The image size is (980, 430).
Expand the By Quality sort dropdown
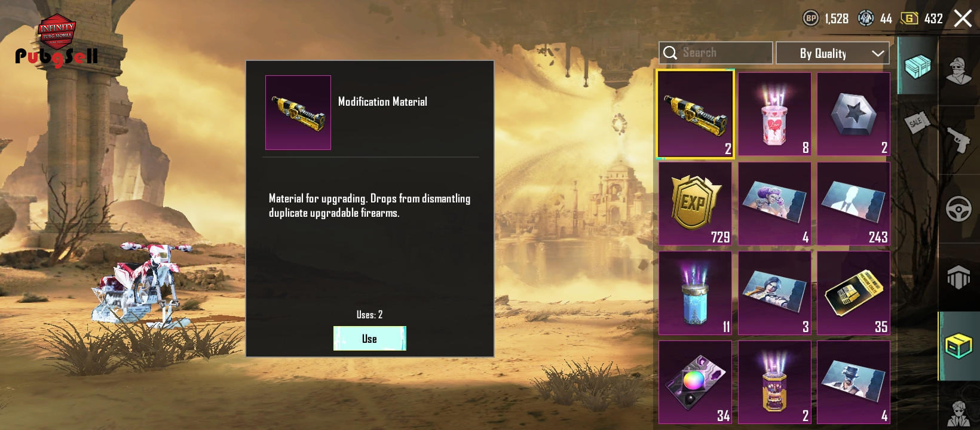[x=832, y=53]
